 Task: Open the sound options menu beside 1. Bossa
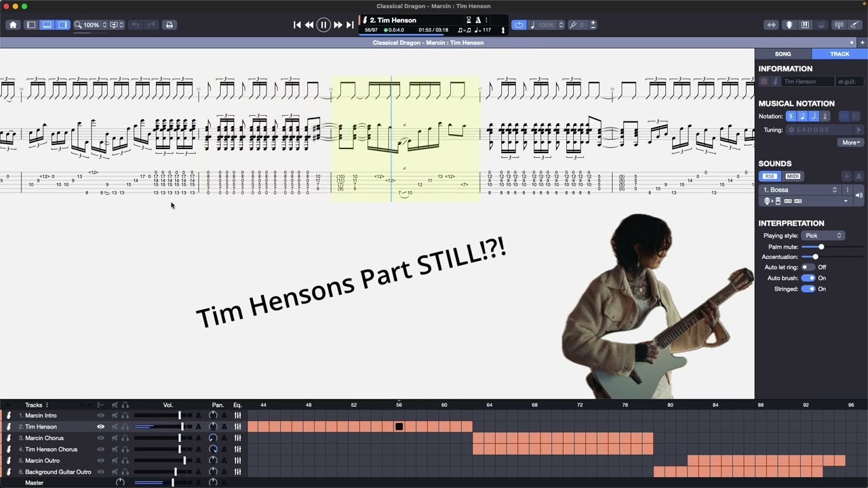pyautogui.click(x=848, y=190)
